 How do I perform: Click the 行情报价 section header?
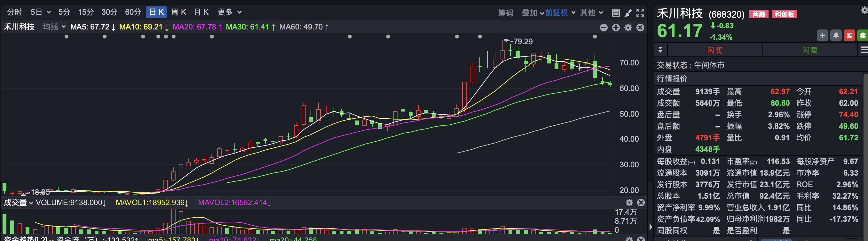click(x=672, y=79)
